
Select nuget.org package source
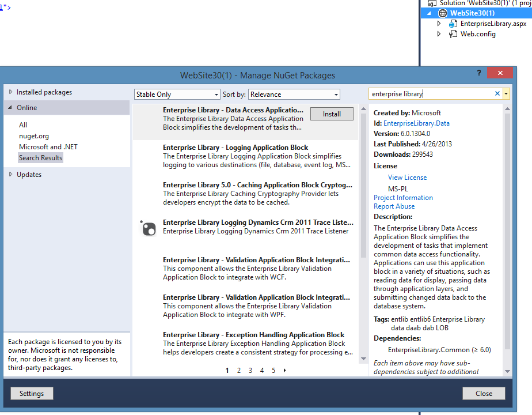34,136
